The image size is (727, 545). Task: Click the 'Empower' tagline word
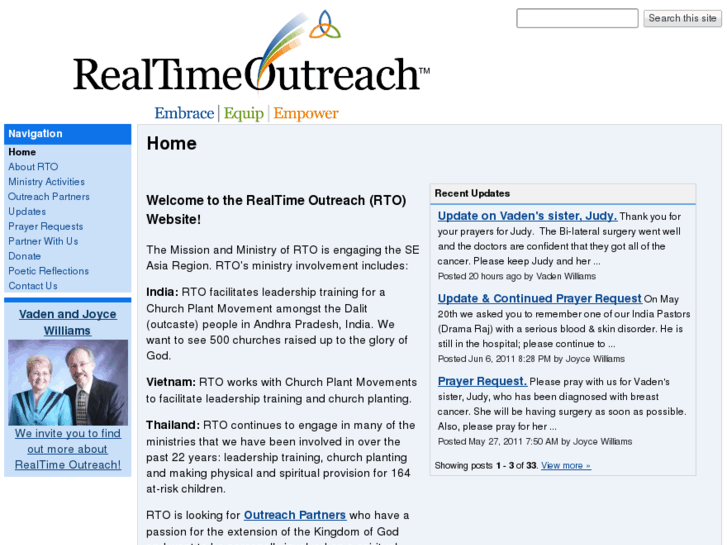tap(306, 114)
